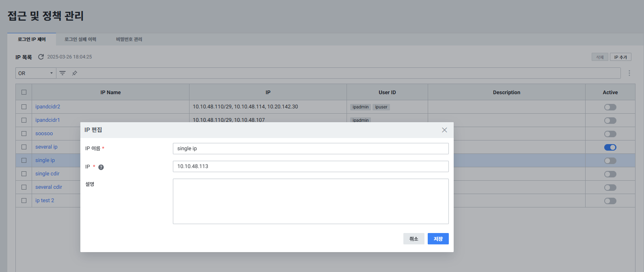Click the 취소 button

tap(414, 239)
